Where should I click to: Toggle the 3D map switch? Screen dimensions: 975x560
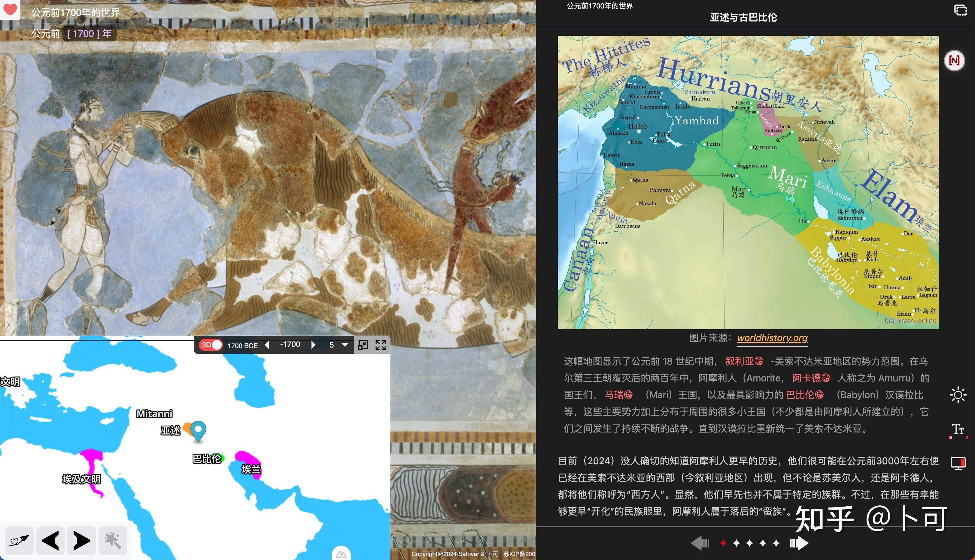click(211, 345)
